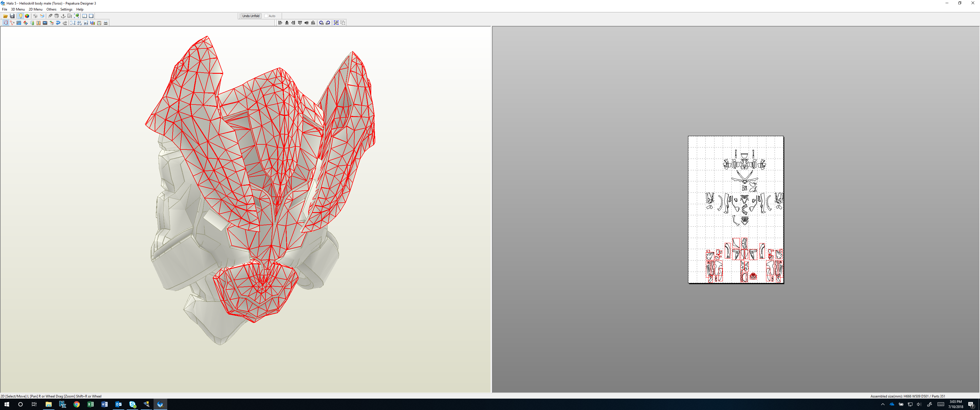
Task: Enable the Auto checkbox
Action: (x=266, y=16)
